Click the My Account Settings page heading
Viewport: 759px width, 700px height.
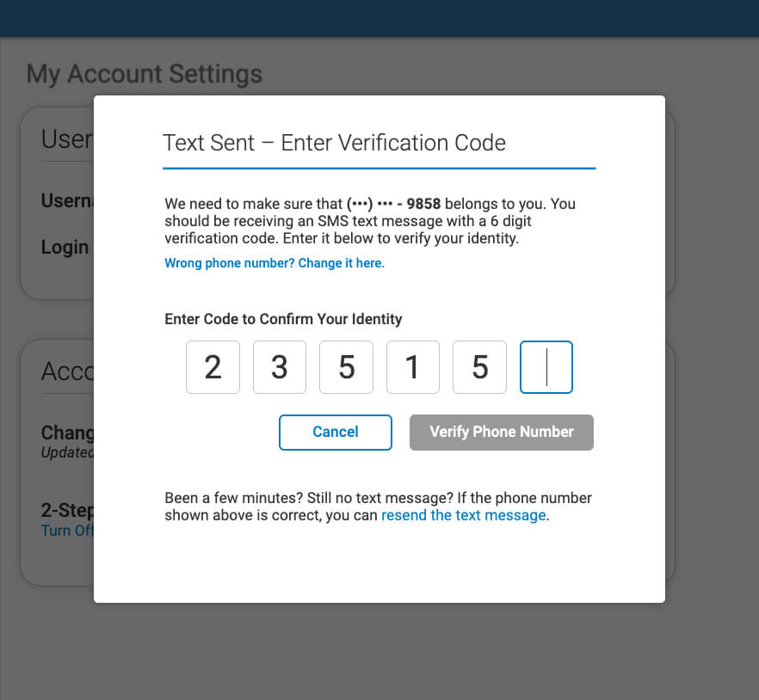coord(144,74)
